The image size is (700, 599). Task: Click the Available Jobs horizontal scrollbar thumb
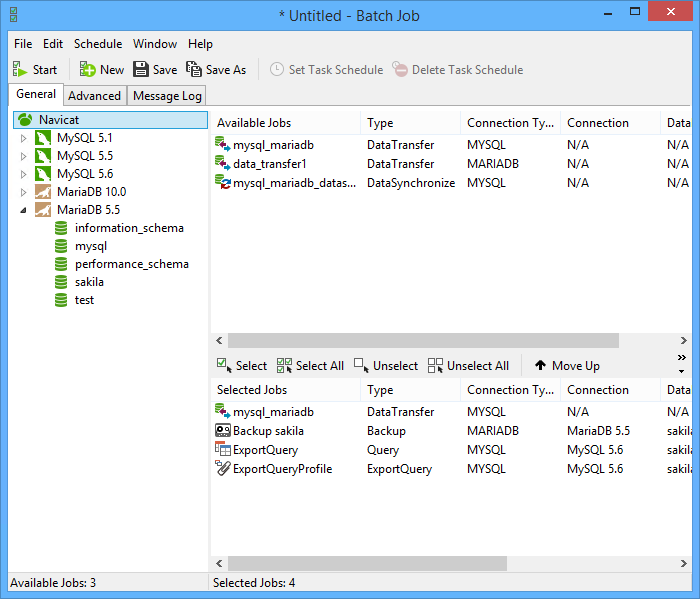[423, 341]
